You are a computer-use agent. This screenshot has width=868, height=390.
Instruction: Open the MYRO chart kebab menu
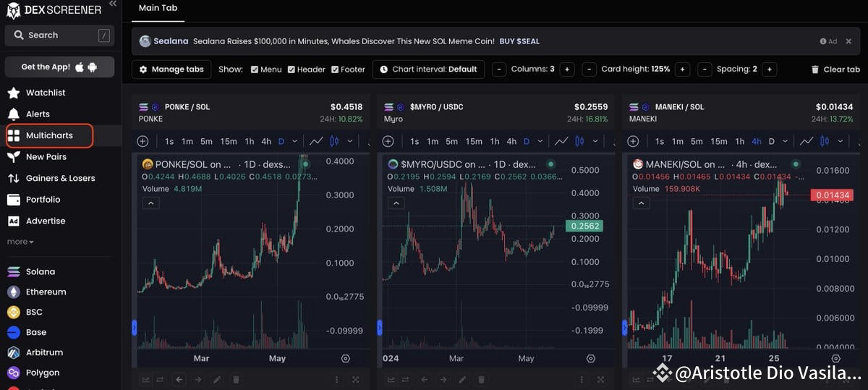(x=582, y=379)
